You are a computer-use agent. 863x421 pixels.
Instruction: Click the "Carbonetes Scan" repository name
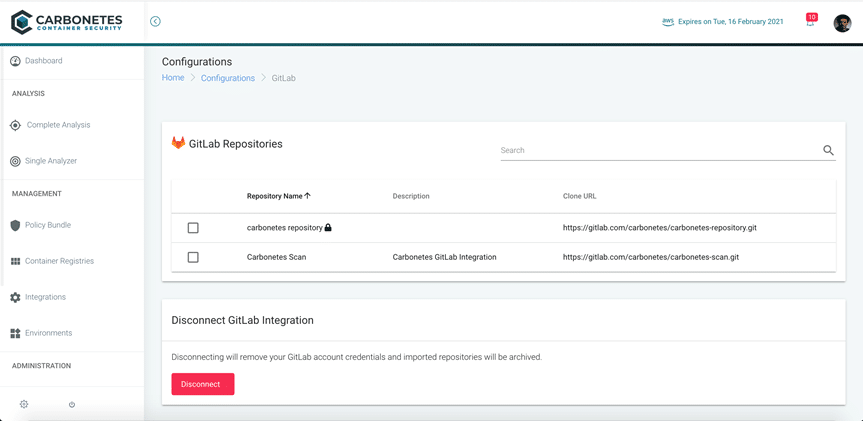click(276, 257)
